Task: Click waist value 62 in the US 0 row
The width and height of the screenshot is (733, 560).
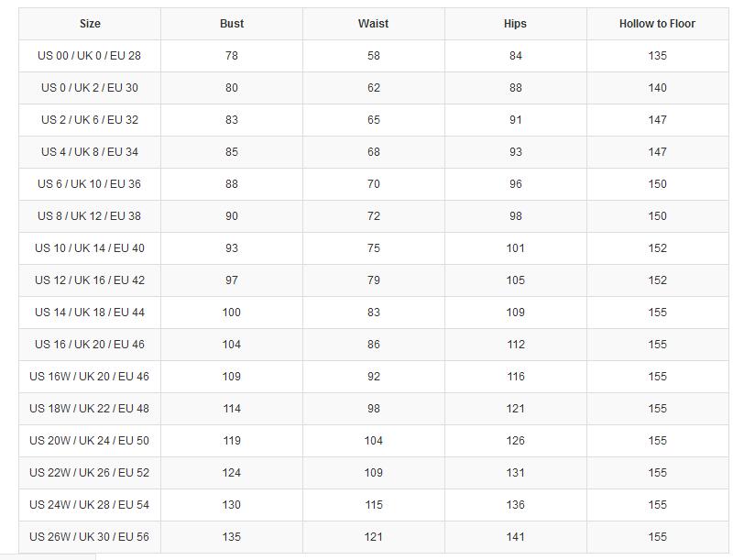Action: [x=373, y=88]
